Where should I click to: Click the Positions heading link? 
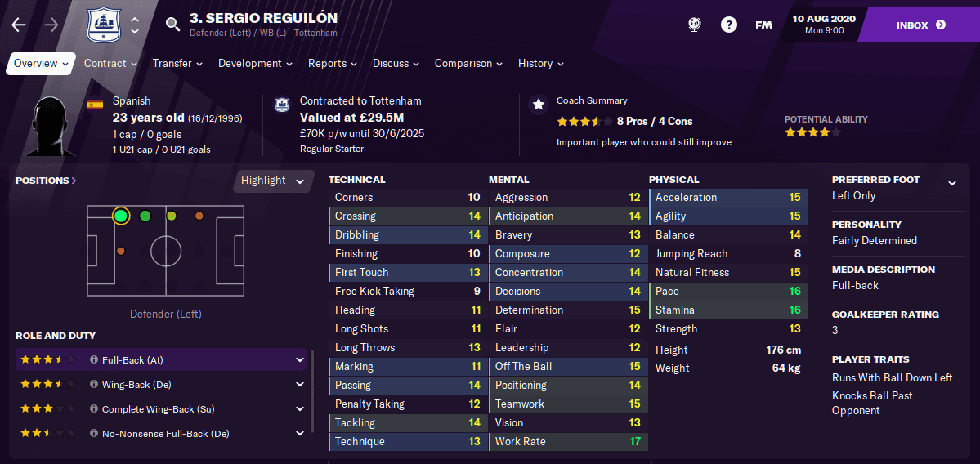coord(46,181)
